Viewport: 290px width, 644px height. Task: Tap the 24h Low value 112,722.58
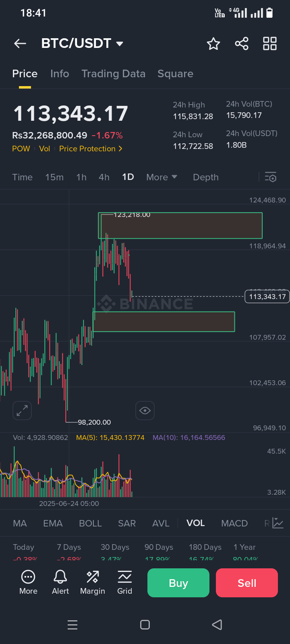193,146
